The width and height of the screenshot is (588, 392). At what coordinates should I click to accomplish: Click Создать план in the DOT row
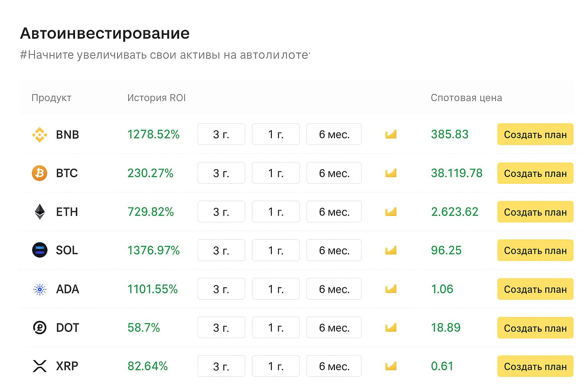(x=535, y=328)
